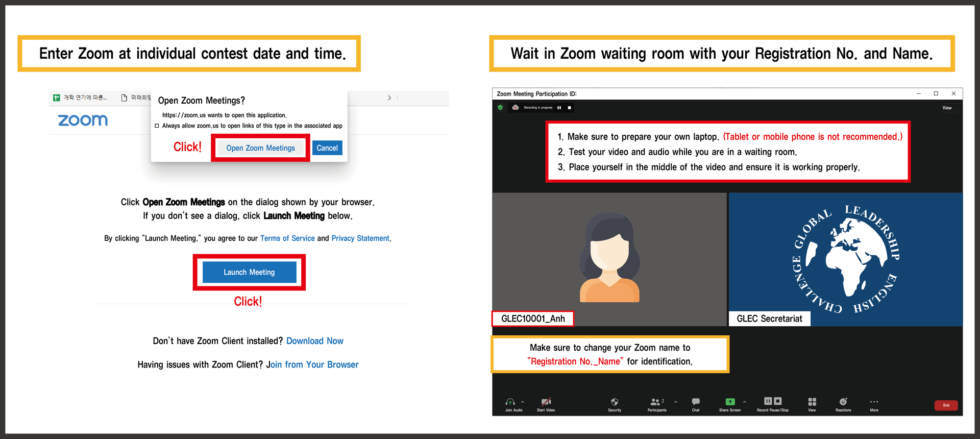Click the green Share Screen icon
This screenshot has height=439, width=980.
[x=730, y=402]
